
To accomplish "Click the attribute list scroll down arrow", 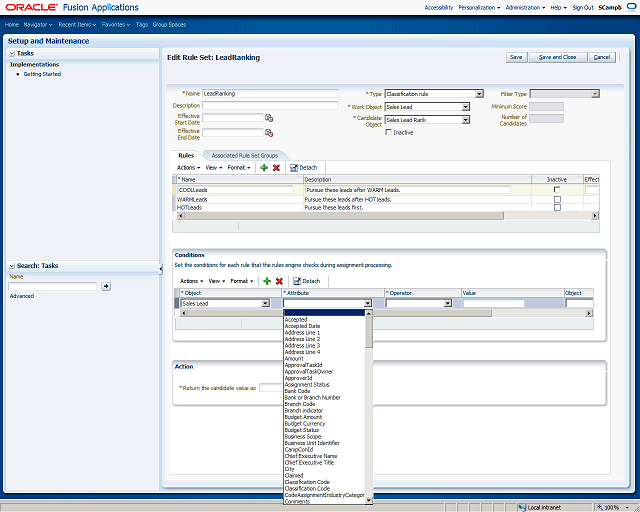I will click(x=369, y=500).
